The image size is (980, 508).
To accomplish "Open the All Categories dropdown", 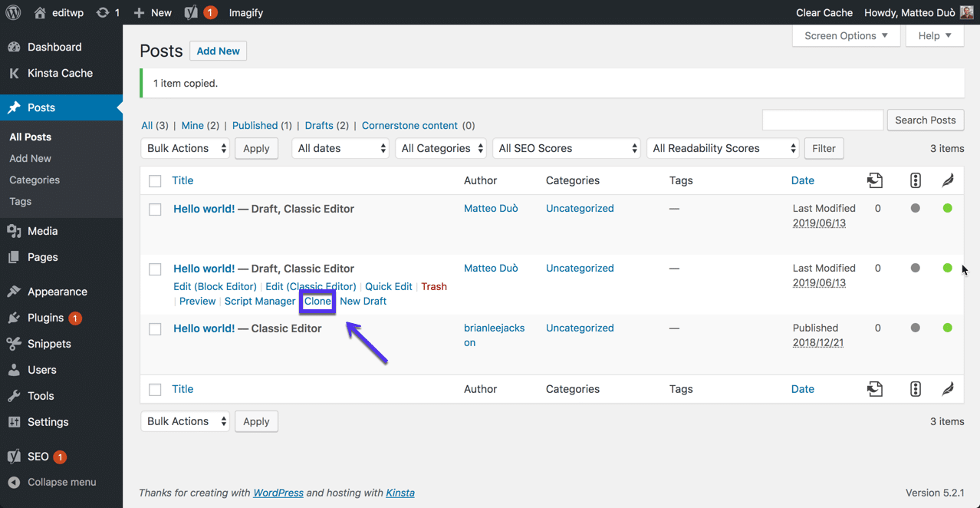I will pos(441,147).
